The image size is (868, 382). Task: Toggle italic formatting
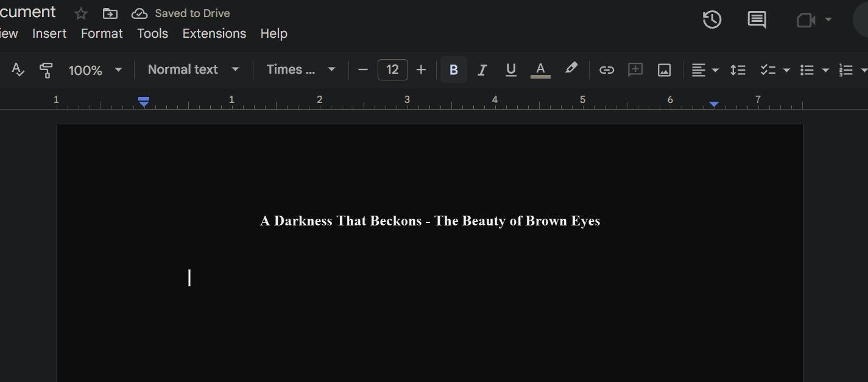pyautogui.click(x=482, y=70)
